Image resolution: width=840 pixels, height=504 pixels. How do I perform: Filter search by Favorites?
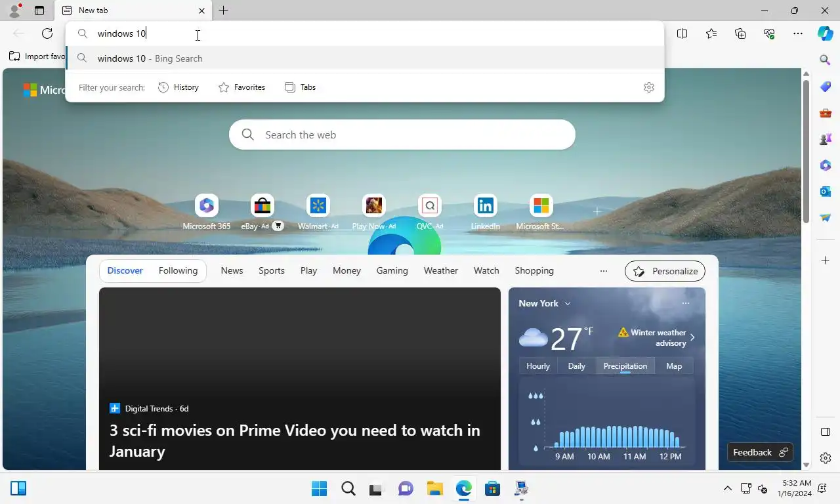241,87
